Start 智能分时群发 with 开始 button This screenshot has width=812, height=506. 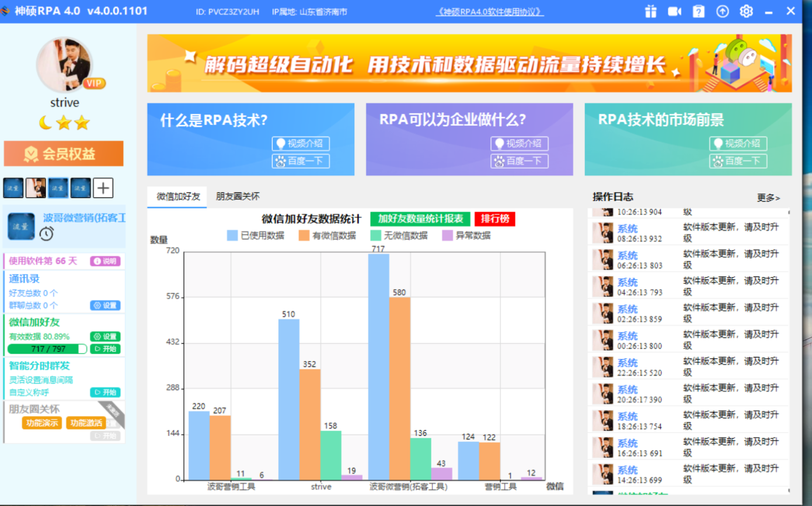(x=105, y=393)
